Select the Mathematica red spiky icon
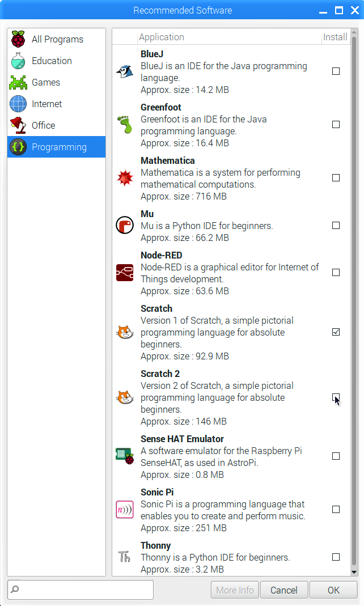 pos(125,178)
